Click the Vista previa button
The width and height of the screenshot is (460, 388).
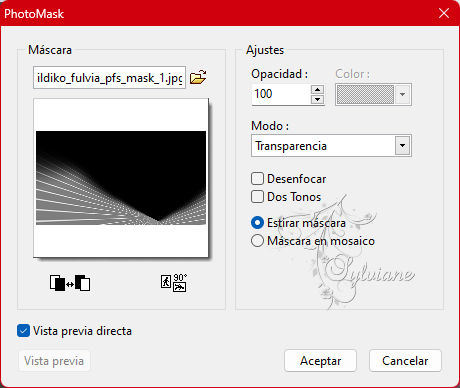[54, 361]
